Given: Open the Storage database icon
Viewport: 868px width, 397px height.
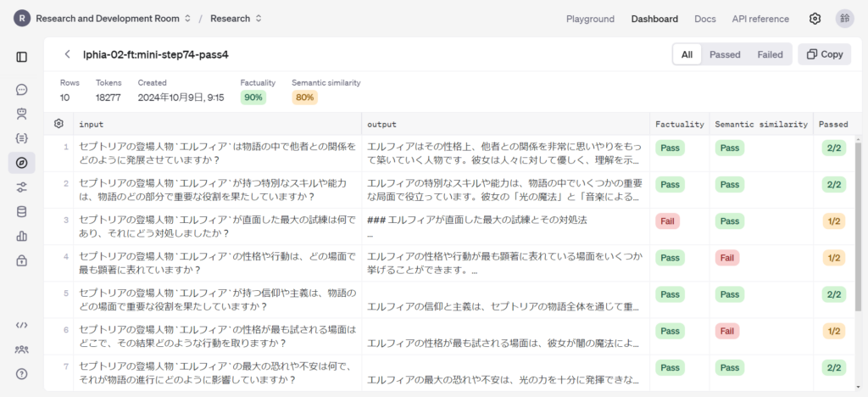Looking at the screenshot, I should [21, 212].
